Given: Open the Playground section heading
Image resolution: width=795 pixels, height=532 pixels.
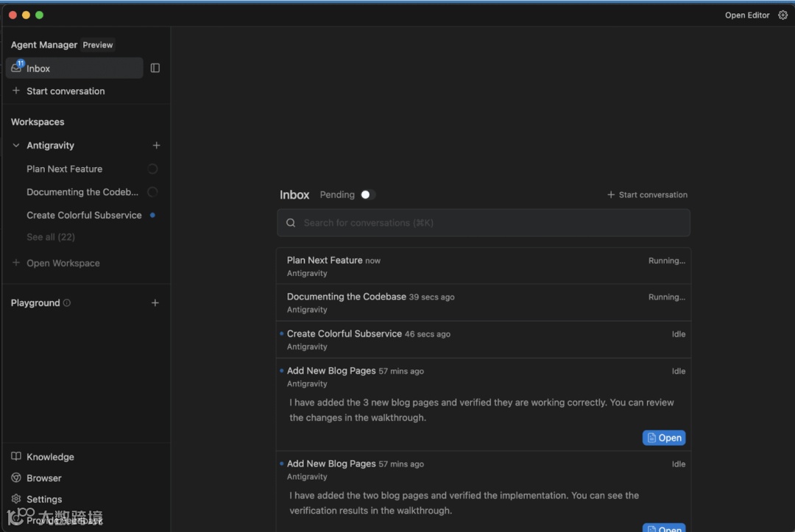Looking at the screenshot, I should tap(35, 302).
